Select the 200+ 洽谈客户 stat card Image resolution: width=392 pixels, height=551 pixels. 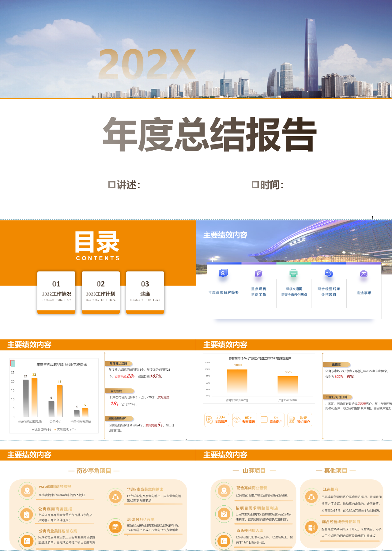[x=217, y=420]
